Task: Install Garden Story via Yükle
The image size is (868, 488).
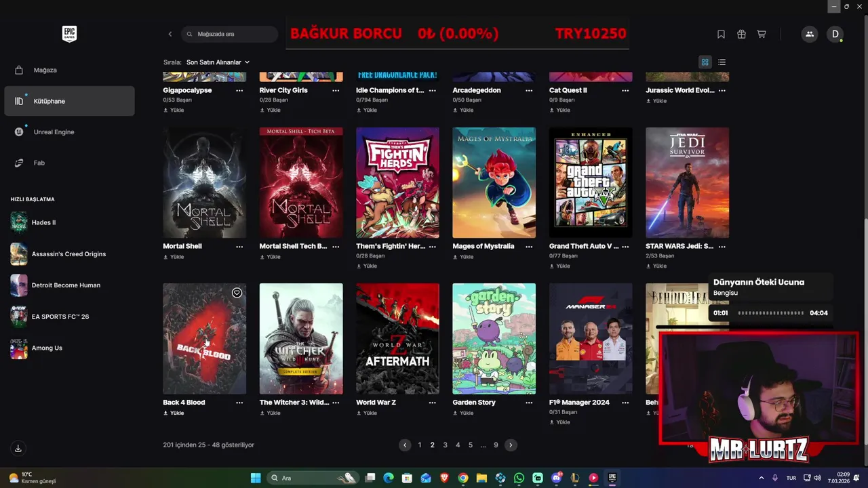Action: 463,413
